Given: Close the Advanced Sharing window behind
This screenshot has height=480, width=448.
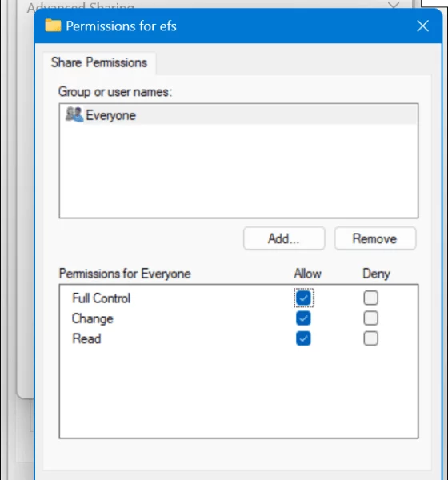Looking at the screenshot, I should 394,5.
